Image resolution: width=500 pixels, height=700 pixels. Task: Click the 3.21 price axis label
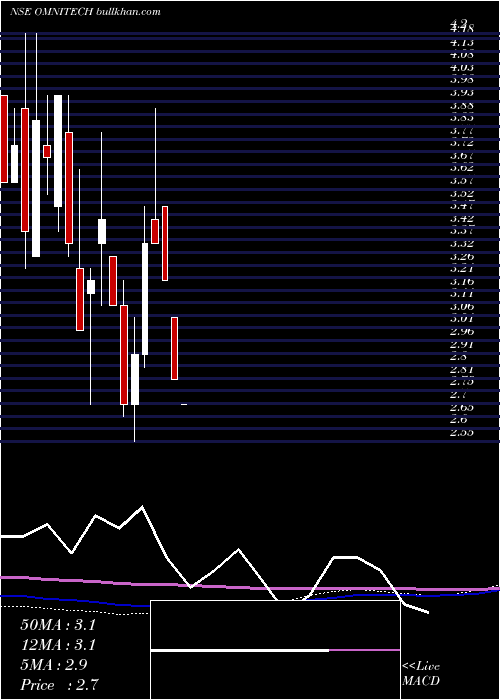pyautogui.click(x=462, y=269)
